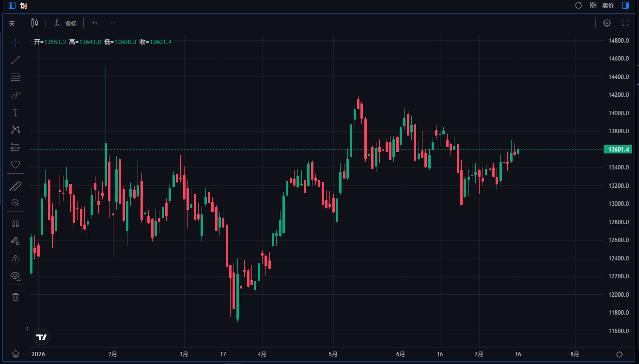Open the Fibonacci retracement tools
Screen dimensions: 639x364
[16, 77]
